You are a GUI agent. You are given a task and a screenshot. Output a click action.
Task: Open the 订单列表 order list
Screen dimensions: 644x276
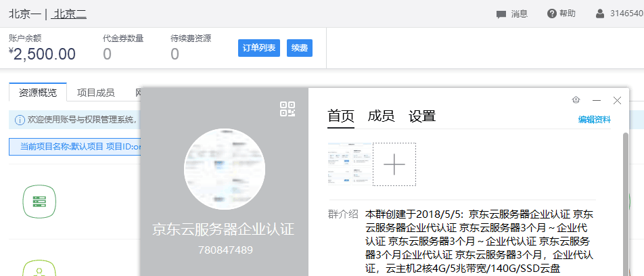(259, 48)
